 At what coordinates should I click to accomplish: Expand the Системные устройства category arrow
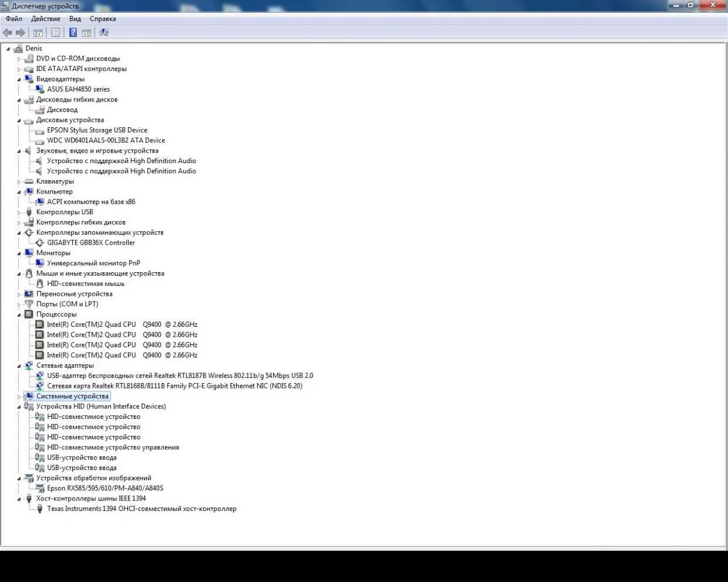point(19,397)
